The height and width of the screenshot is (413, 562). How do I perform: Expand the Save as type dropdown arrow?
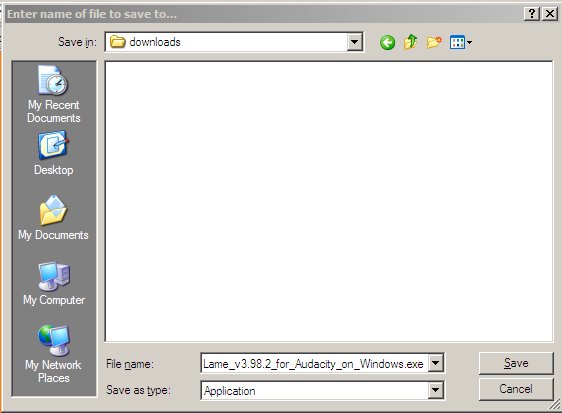point(435,390)
